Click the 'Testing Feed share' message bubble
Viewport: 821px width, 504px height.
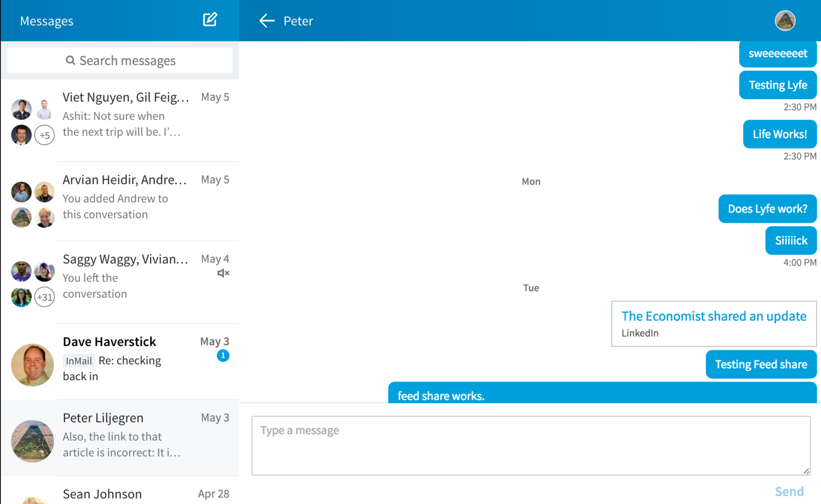point(761,365)
